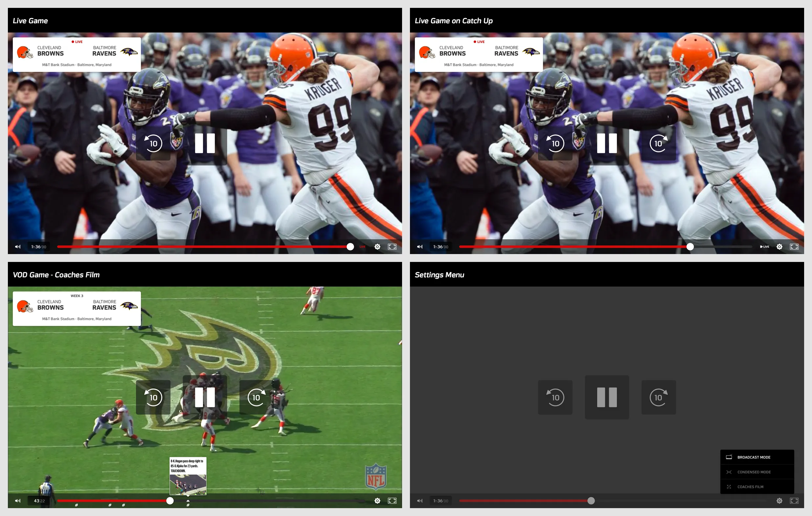The height and width of the screenshot is (516, 812).
Task: Open settings gear in Live Game player
Action: (377, 247)
